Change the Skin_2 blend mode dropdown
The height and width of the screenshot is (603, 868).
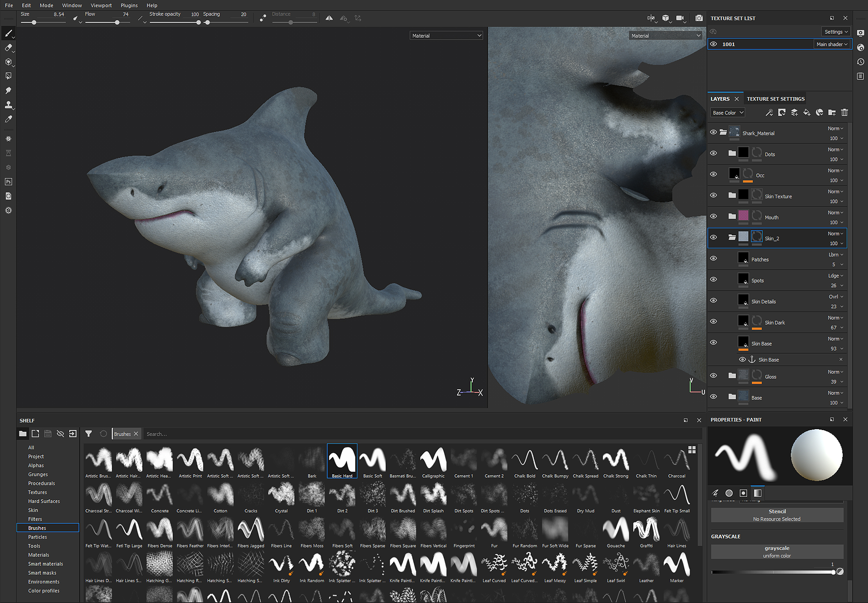(x=835, y=233)
